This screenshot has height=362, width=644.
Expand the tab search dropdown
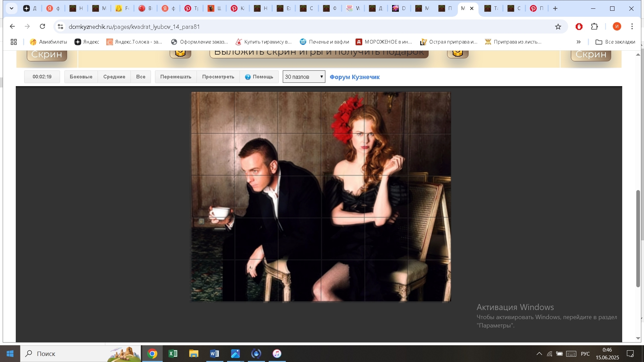coord(11,8)
